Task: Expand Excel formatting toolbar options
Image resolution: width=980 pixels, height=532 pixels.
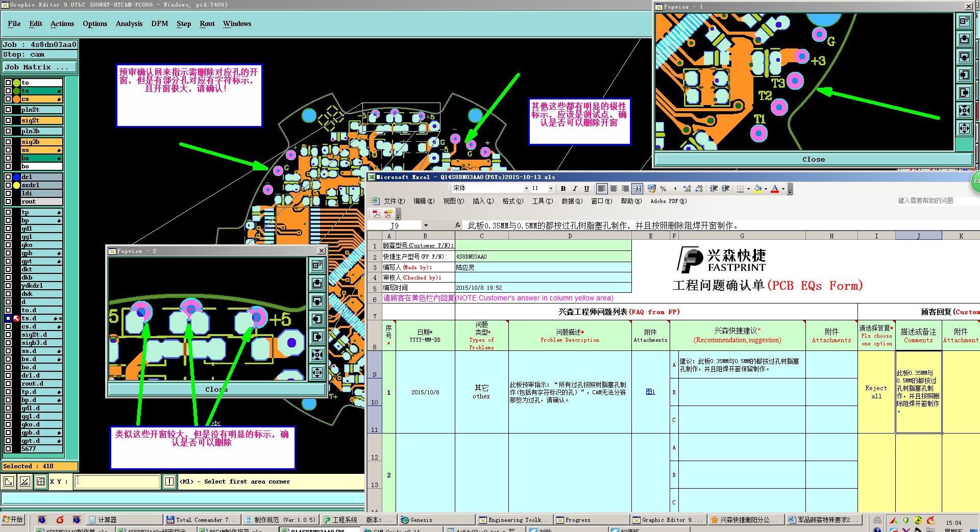Action: pyautogui.click(x=790, y=190)
